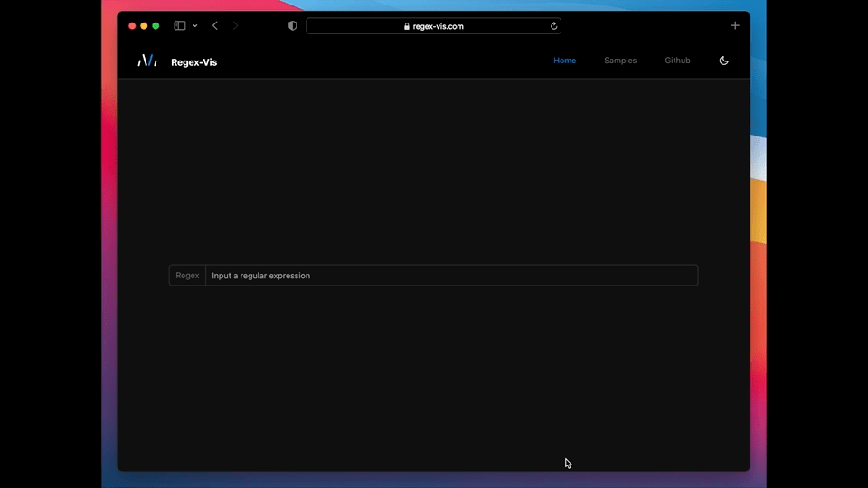Image resolution: width=868 pixels, height=488 pixels.
Task: Toggle the dark mode moon icon
Action: (723, 61)
